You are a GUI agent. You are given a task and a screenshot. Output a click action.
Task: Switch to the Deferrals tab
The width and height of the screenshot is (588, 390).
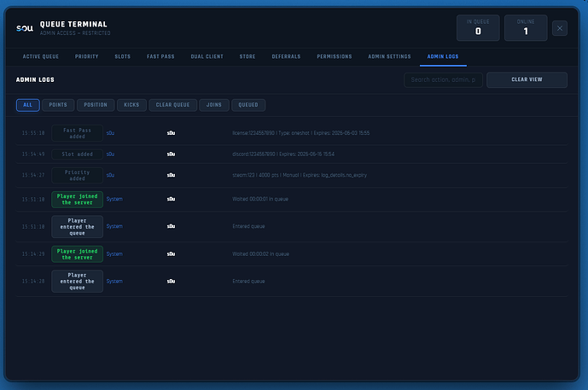(286, 56)
